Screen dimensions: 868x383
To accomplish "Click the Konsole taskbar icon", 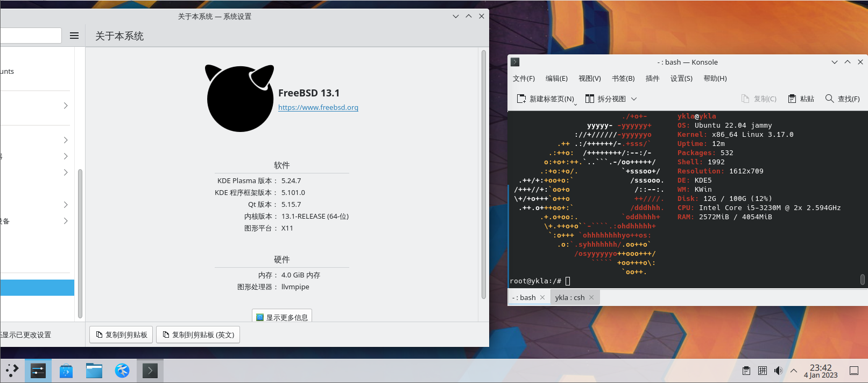I will tap(150, 371).
